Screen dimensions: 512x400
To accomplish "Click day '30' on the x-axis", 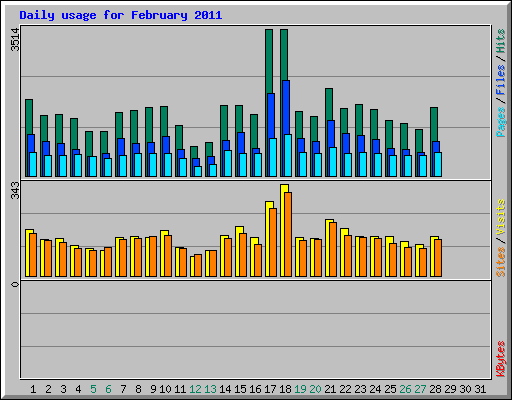I will pyautogui.click(x=465, y=389).
